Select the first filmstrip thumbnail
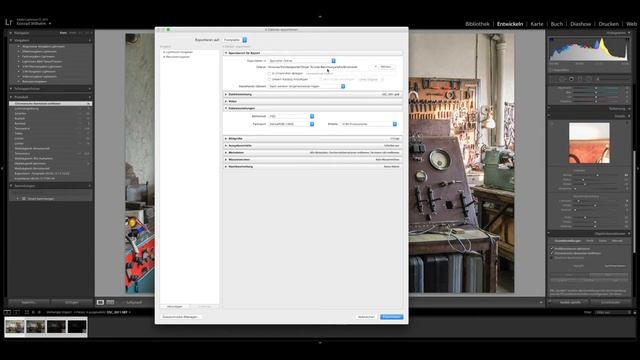 tap(15, 327)
